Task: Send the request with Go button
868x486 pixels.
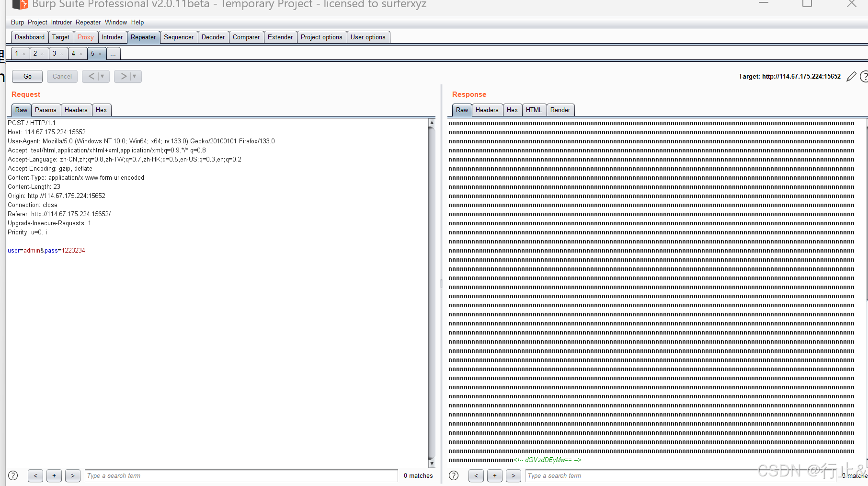Action: 27,76
